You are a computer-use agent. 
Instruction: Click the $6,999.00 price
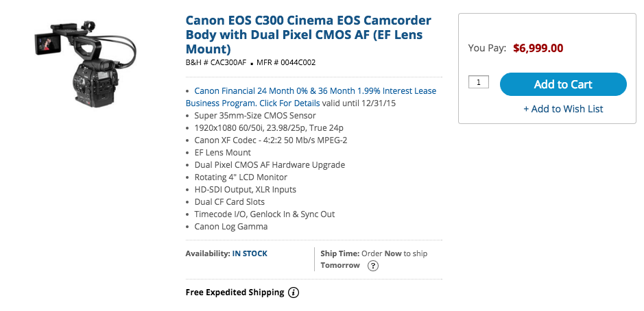538,48
